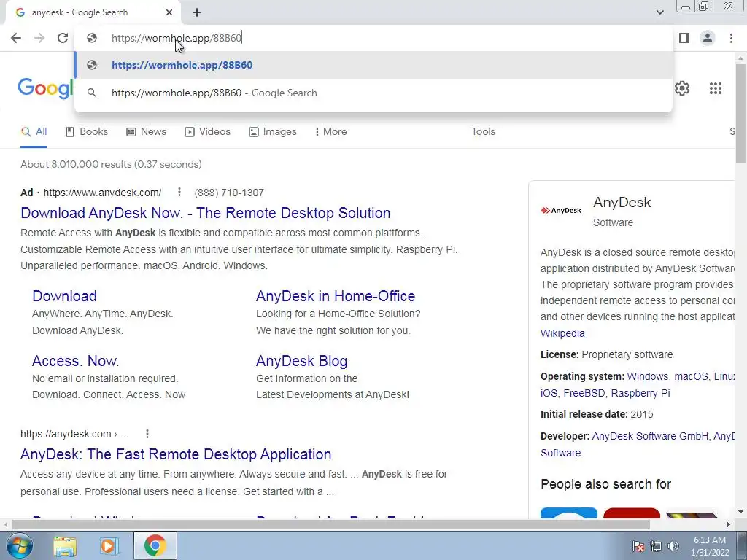Select the wormhole.app/88B60 URL suggestion
This screenshot has width=747, height=560.
coord(373,65)
